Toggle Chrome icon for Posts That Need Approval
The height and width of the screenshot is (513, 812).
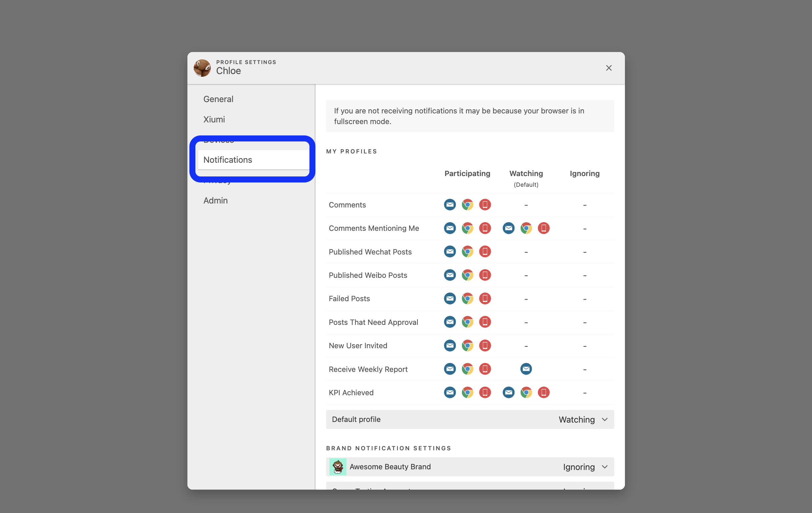(468, 322)
